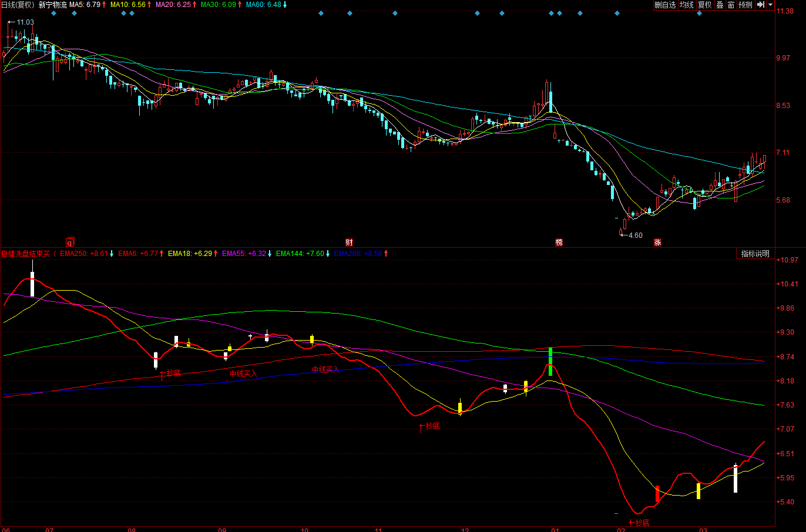The width and height of the screenshot is (806, 532).
Task: Click the red q marker icon
Action: coord(69,243)
